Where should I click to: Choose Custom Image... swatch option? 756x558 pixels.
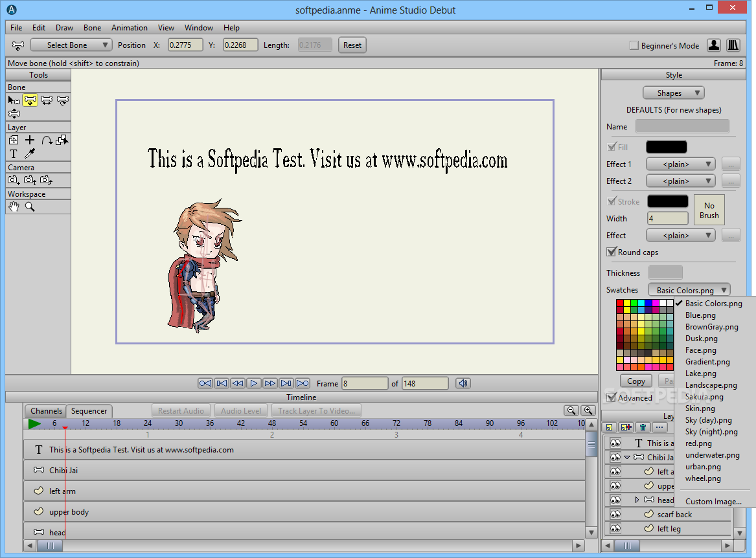click(714, 502)
